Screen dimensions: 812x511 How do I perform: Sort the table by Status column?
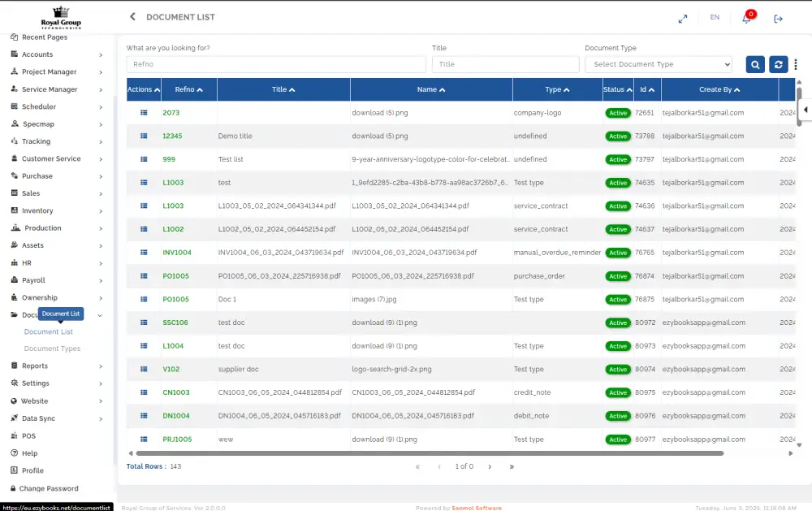(617, 89)
